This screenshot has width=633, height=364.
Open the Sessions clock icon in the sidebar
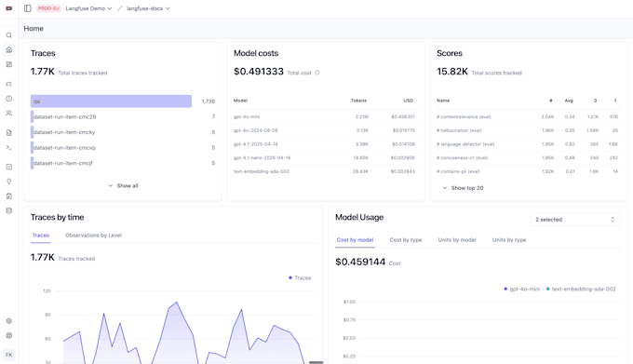(9, 99)
